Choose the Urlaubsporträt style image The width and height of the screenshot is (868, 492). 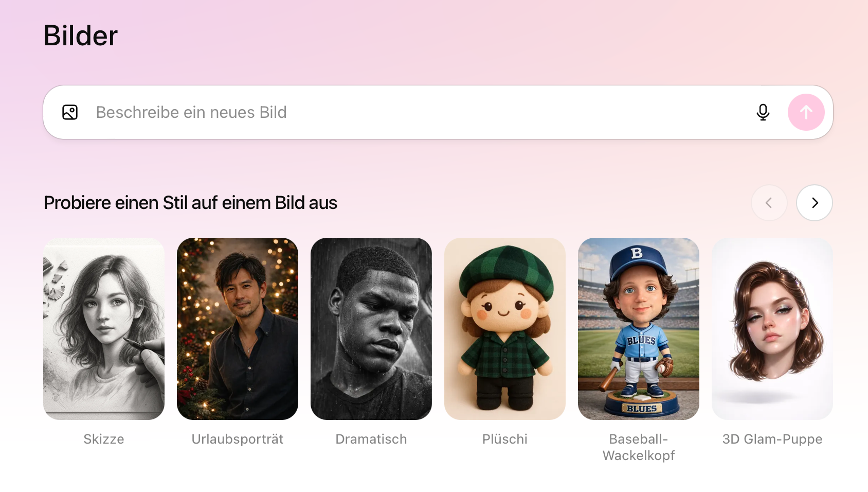pos(238,328)
